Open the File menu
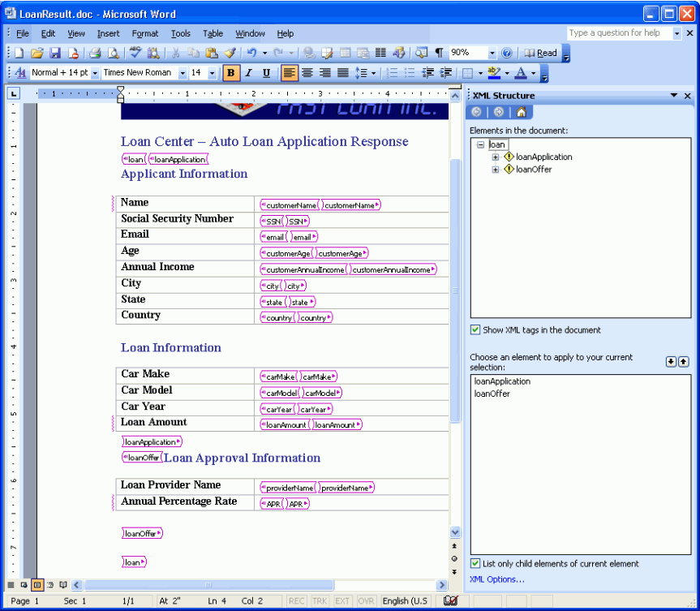Screen dimensions: 700x611 click(23, 33)
